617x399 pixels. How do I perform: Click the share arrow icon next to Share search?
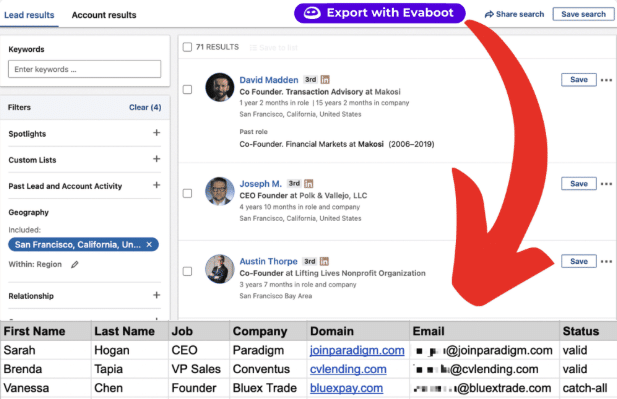(x=489, y=15)
